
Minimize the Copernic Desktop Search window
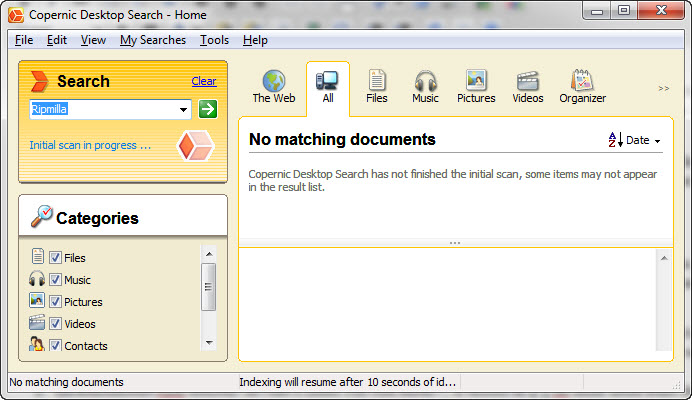[x=597, y=11]
